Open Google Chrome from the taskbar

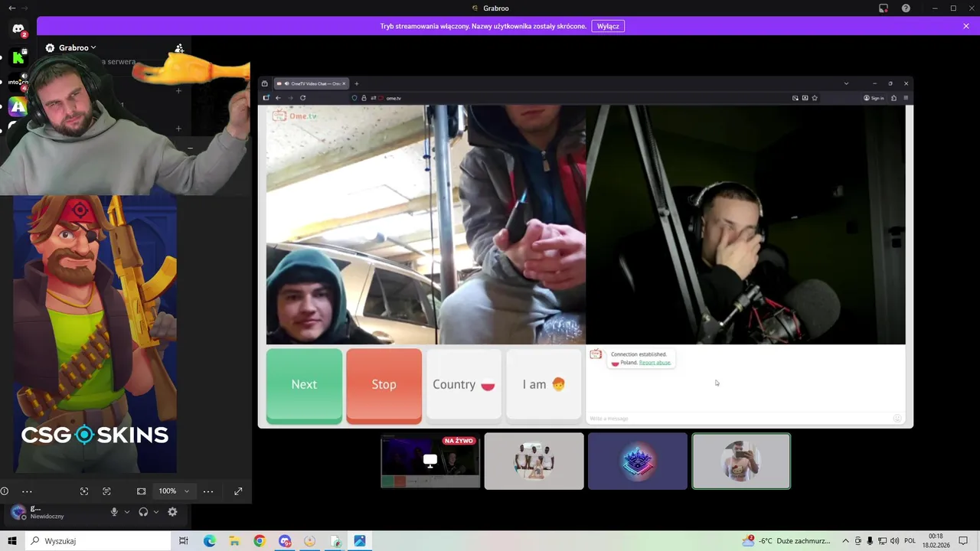point(260,541)
